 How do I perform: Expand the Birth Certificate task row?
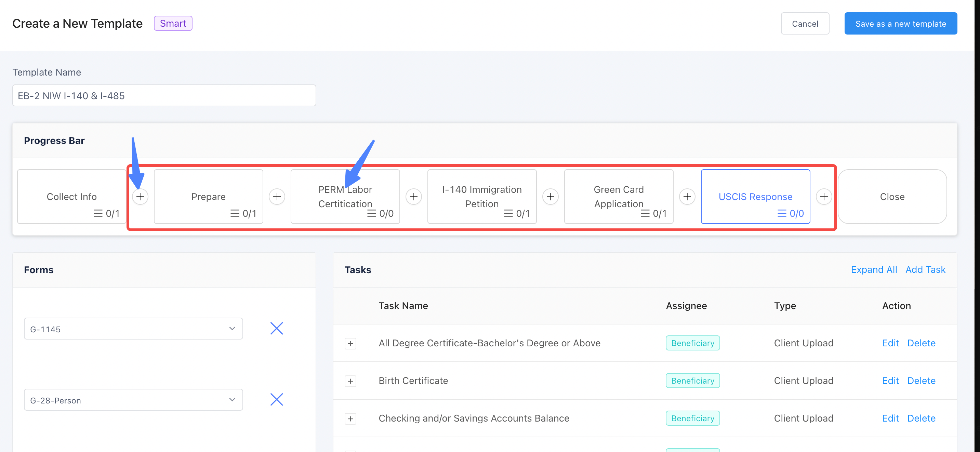[350, 381]
